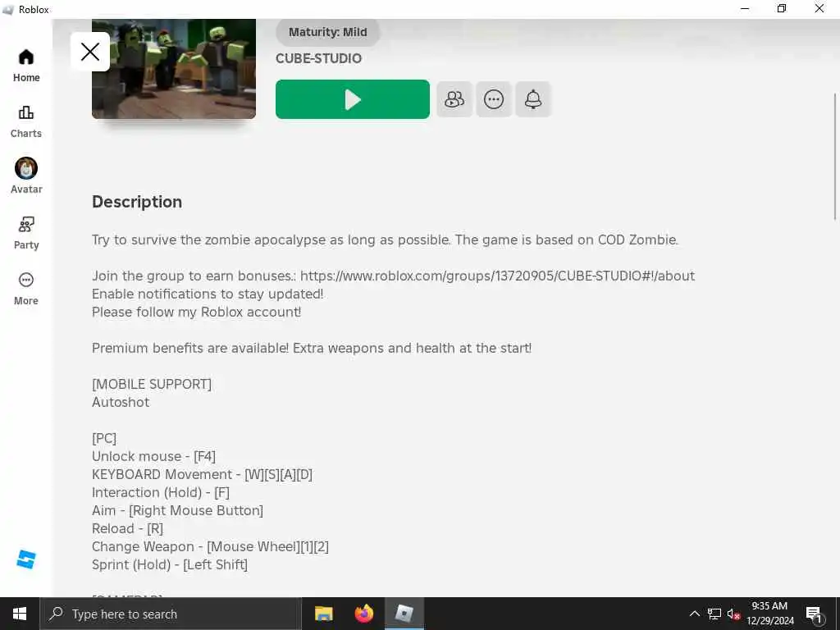Image resolution: width=840 pixels, height=630 pixels.
Task: Click 'Change Weapon - [Mouse Wheel][1][2]' line
Action: pos(210,547)
